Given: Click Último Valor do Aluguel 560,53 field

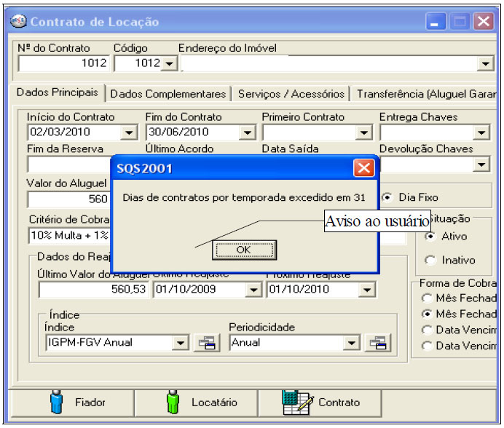Looking at the screenshot, I should tap(93, 290).
